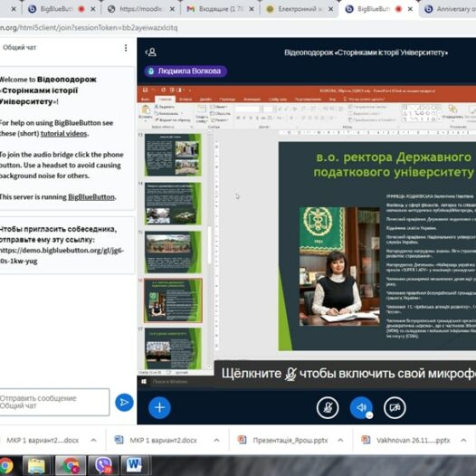The width and height of the screenshot is (476, 476).
Task: Close the moodle browser tab
Action: pos(172,9)
